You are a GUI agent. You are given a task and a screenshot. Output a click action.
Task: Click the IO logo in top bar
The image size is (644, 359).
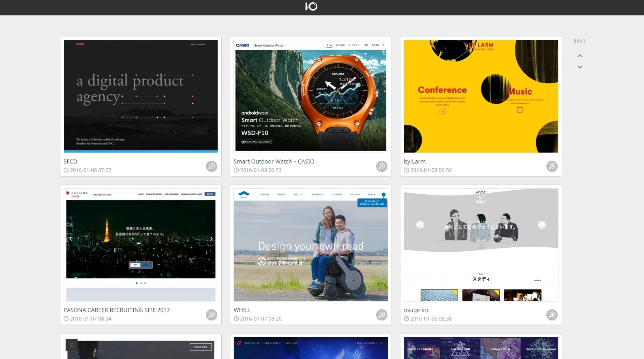tap(311, 6)
